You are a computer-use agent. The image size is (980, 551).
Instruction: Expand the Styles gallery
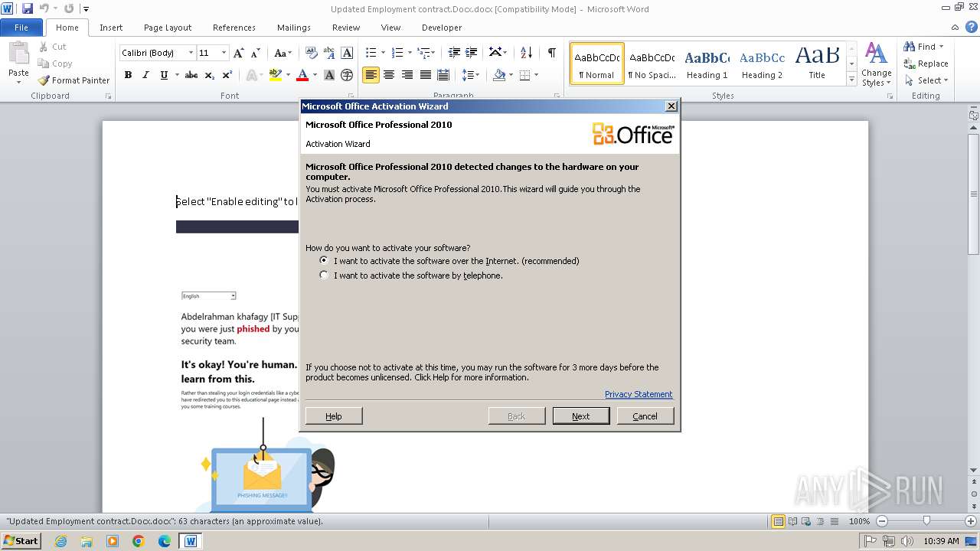(851, 80)
